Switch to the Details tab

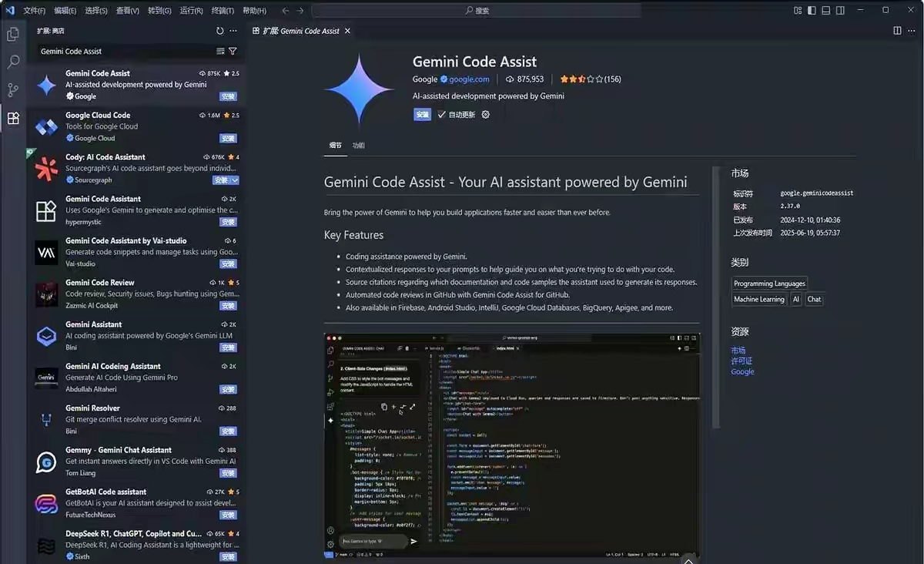[336, 146]
